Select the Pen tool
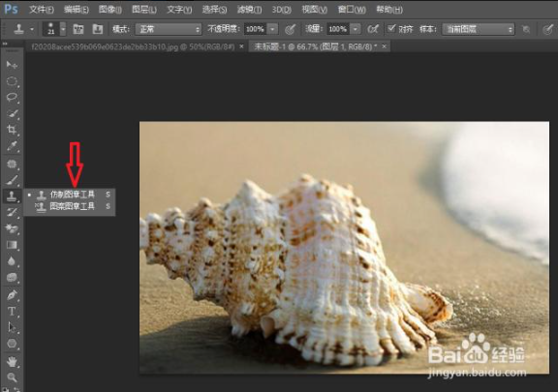 (12, 295)
